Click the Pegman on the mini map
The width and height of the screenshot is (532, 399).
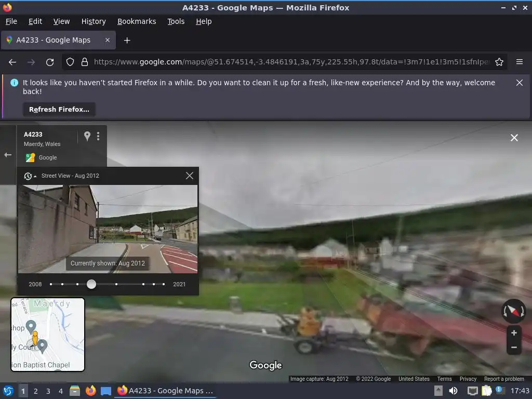point(35,338)
